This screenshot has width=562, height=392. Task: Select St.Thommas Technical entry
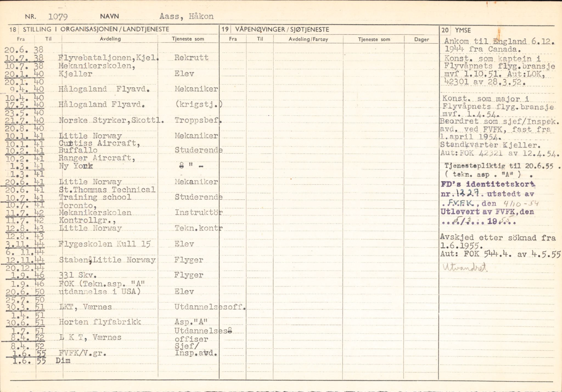point(107,190)
